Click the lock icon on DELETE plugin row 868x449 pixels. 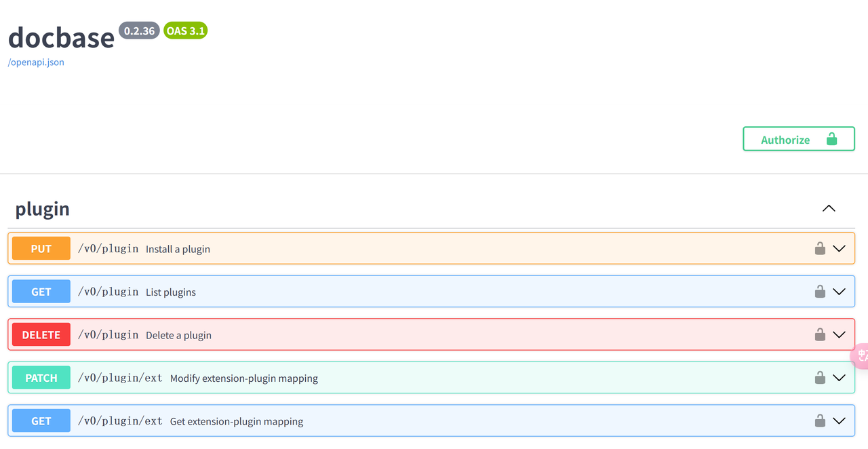820,334
